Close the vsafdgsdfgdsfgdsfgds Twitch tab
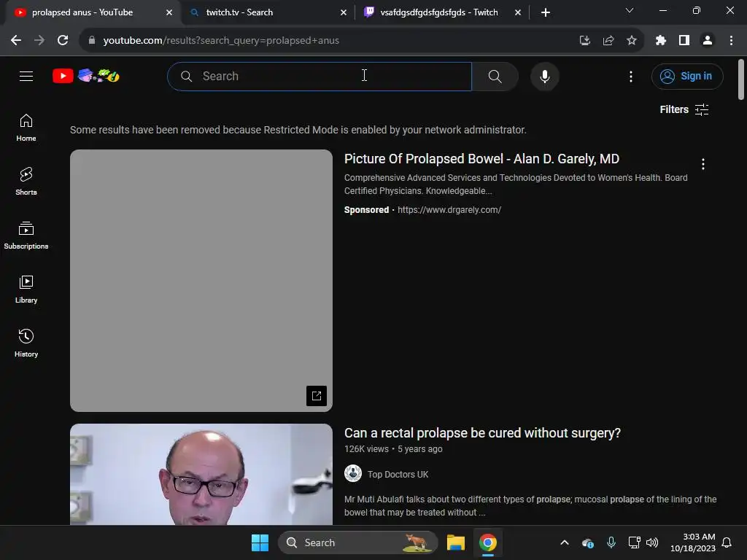This screenshot has width=747, height=560. pos(518,13)
